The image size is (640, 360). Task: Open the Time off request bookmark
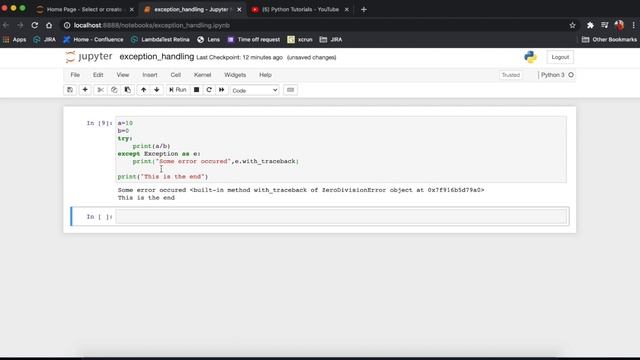point(253,40)
